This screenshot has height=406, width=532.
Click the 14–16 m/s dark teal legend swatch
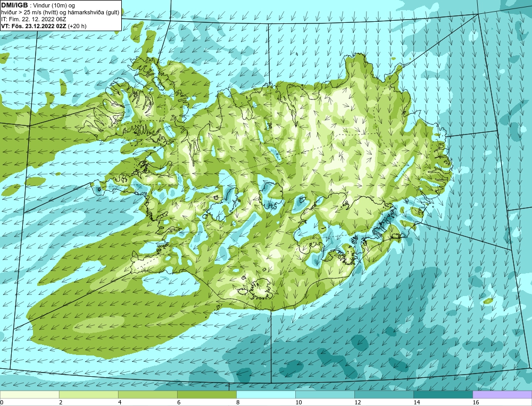[x=443, y=394]
